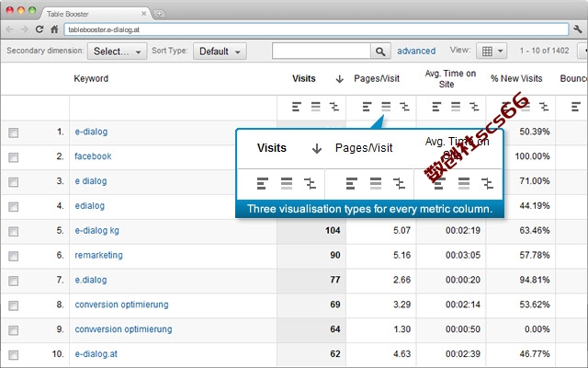The image size is (588, 368).
Task: Select plain lines visualisation in Pages/Visit column
Action: tap(386, 107)
